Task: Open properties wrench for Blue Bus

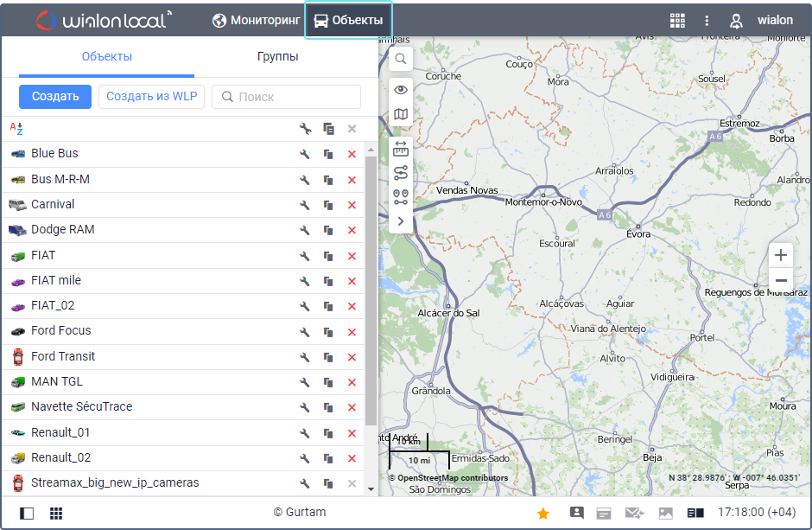Action: point(305,155)
